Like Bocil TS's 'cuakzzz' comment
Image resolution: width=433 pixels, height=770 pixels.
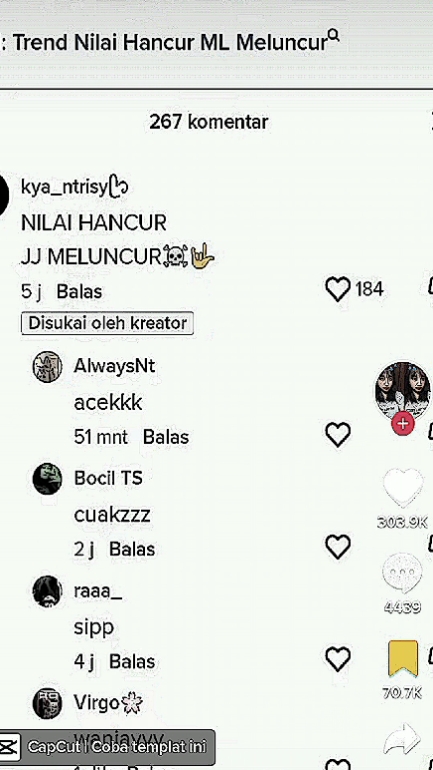[338, 547]
